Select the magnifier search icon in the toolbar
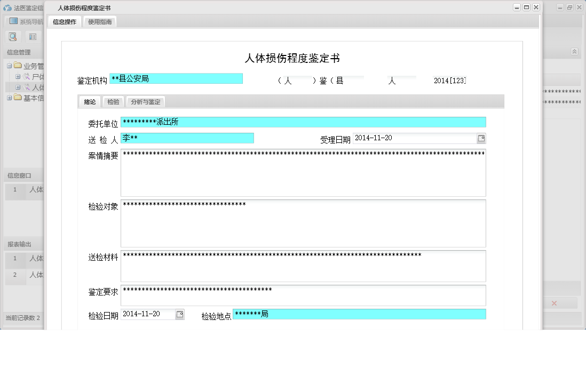Screen dimensions: 586x392 (13, 36)
